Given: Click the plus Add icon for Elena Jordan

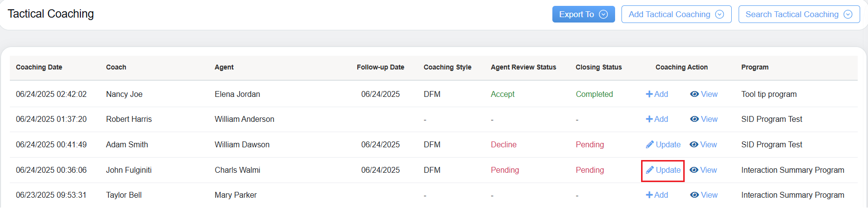Looking at the screenshot, I should (x=649, y=94).
